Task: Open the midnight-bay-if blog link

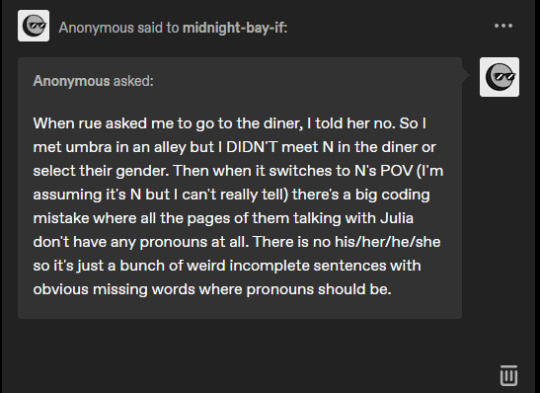Action: (x=235, y=28)
